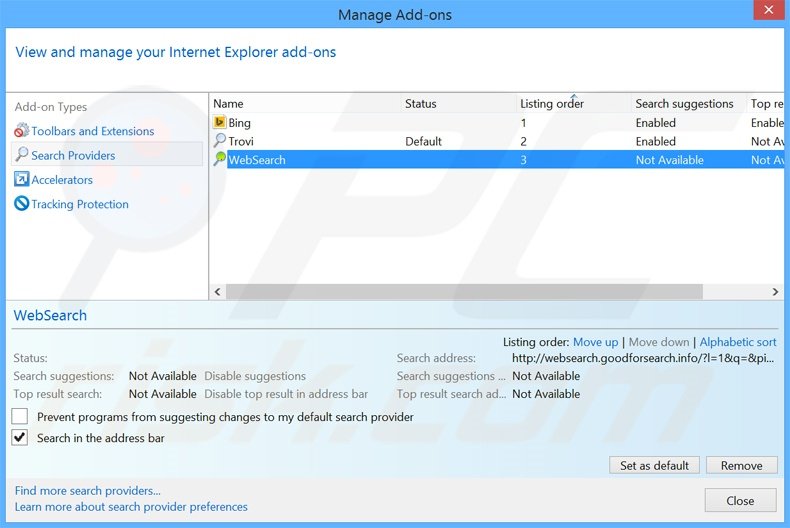Select the WebSearch provider row
Viewport: 790px width, 528px height.
pos(497,160)
